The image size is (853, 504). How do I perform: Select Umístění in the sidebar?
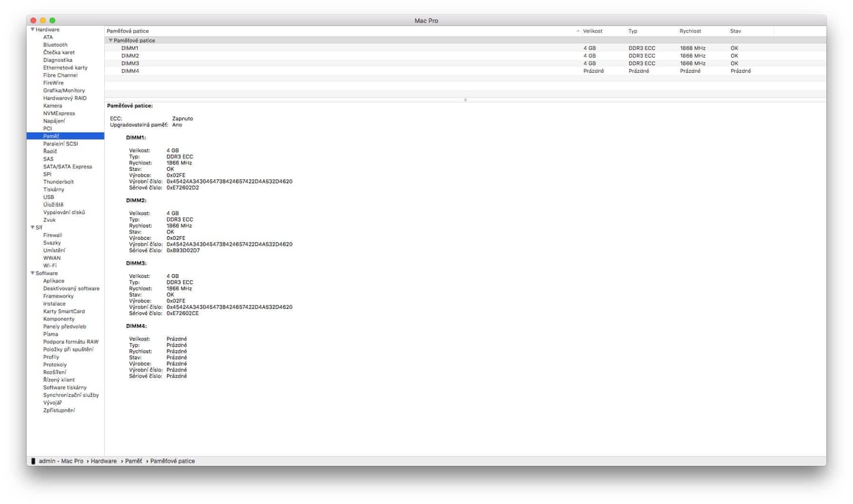tap(54, 250)
